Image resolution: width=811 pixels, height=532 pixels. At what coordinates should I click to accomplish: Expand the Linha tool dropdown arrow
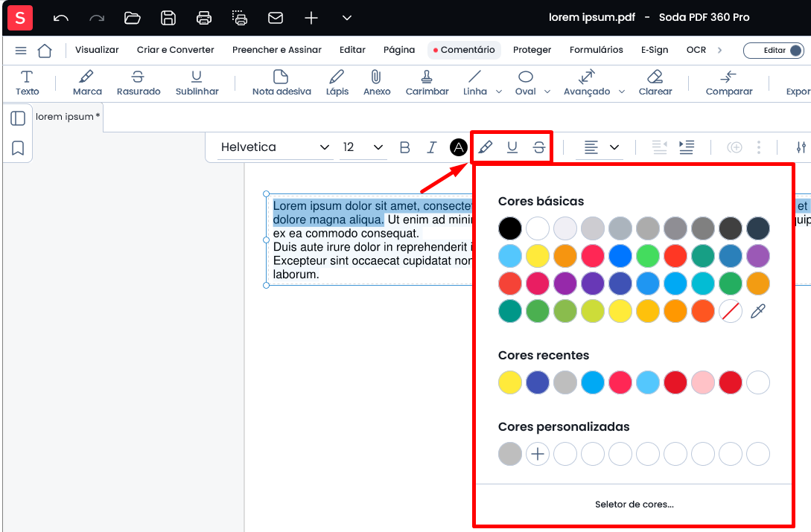point(499,92)
